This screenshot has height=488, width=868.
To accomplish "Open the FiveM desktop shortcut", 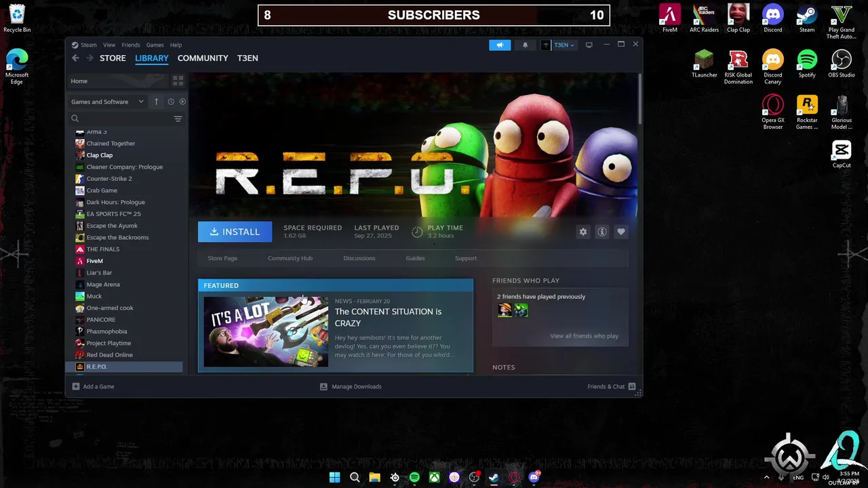I will click(669, 18).
